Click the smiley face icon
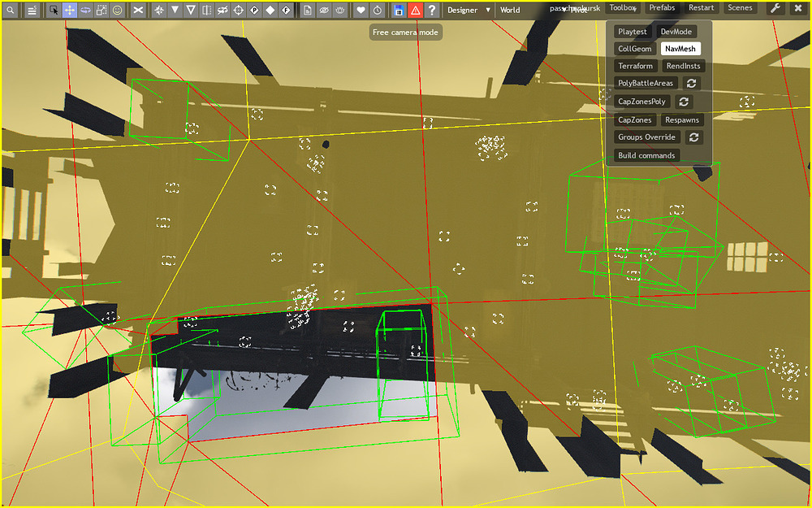 pyautogui.click(x=118, y=10)
